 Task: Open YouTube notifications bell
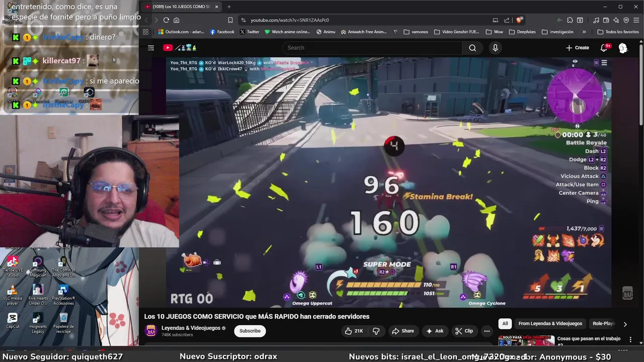pyautogui.click(x=604, y=48)
